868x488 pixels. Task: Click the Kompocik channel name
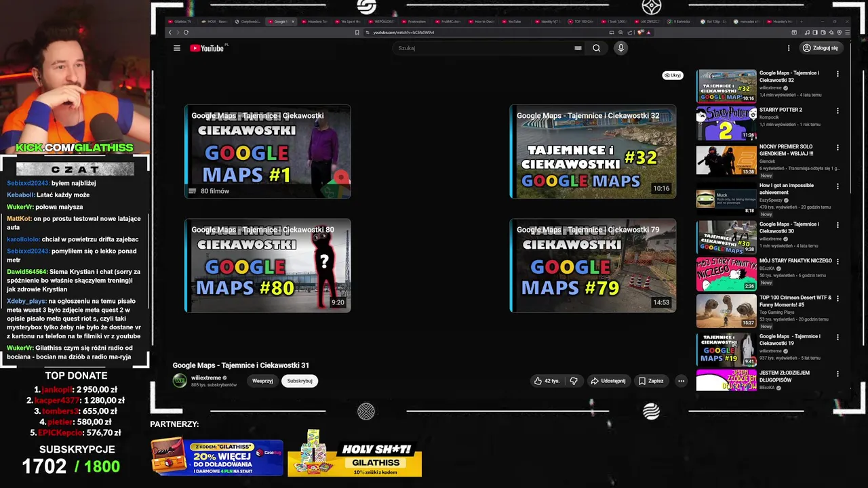pyautogui.click(x=769, y=117)
